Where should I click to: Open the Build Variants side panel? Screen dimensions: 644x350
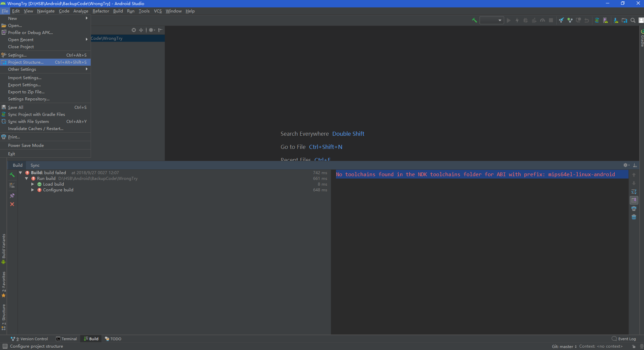point(4,249)
